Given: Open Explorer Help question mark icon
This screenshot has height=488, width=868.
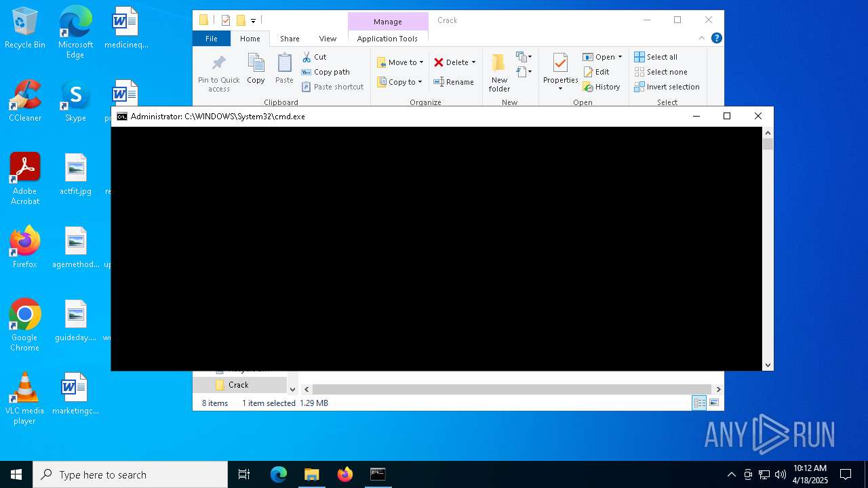Looking at the screenshot, I should pyautogui.click(x=716, y=38).
